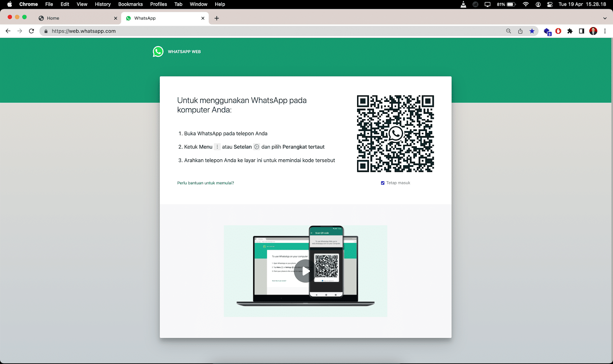The width and height of the screenshot is (613, 364).
Task: Click the Untuk menggunakan WhatsApp heading
Action: point(242,105)
